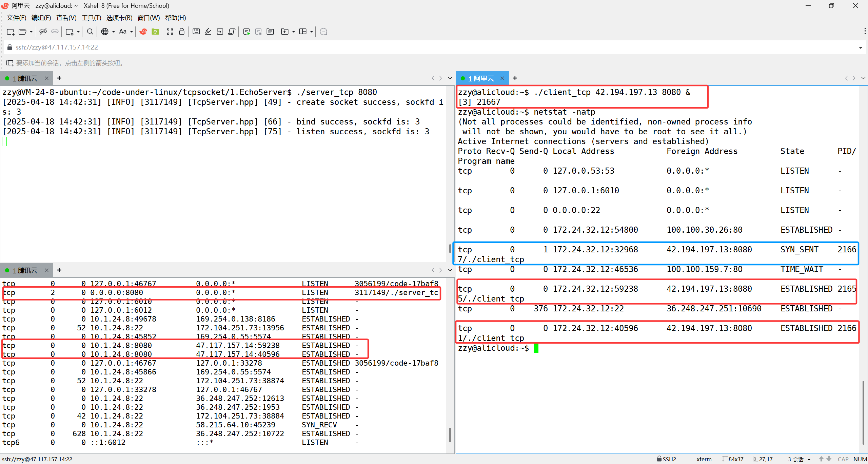Click the lock screen padlock icon
Screen dimensions: 868x464
[x=182, y=32]
